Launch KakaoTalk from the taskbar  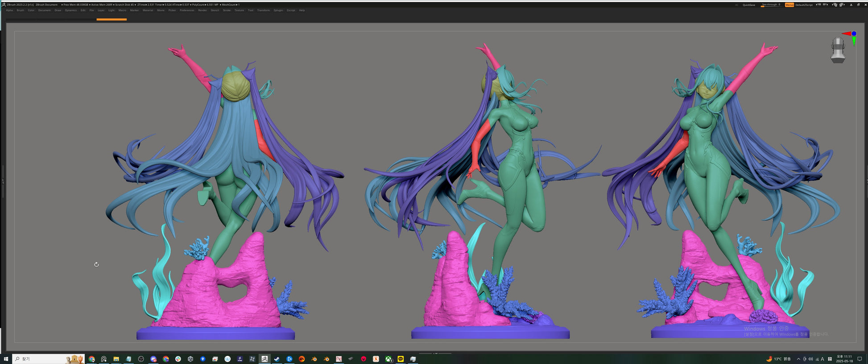pos(401,359)
